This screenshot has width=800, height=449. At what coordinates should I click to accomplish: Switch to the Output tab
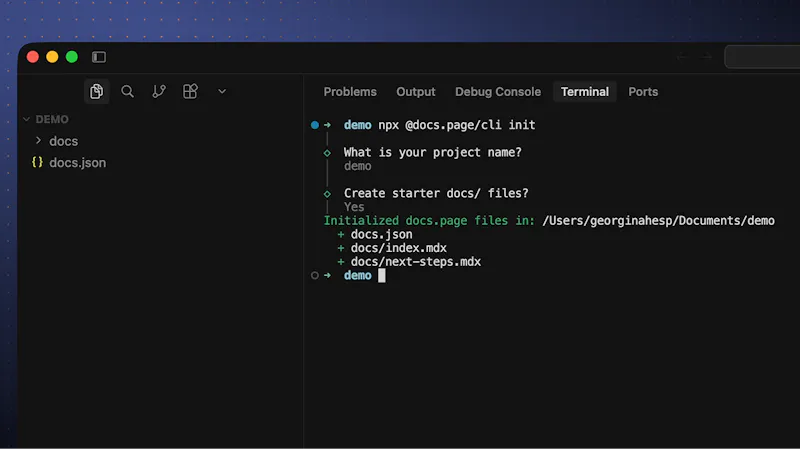(x=416, y=92)
